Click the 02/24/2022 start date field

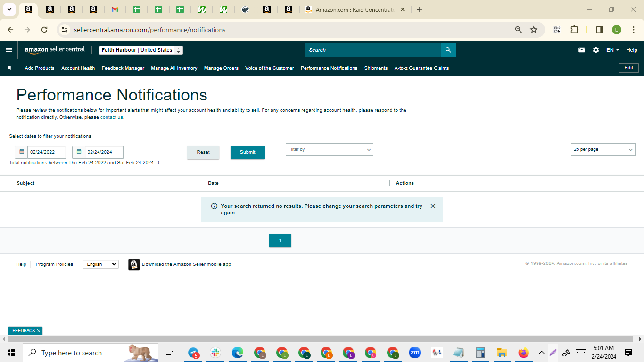point(46,152)
